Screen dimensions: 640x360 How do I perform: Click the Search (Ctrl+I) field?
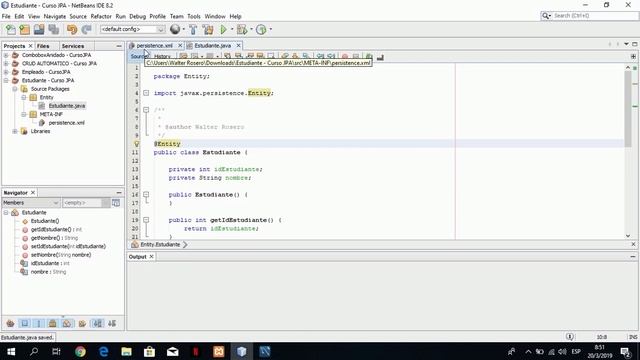595,16
